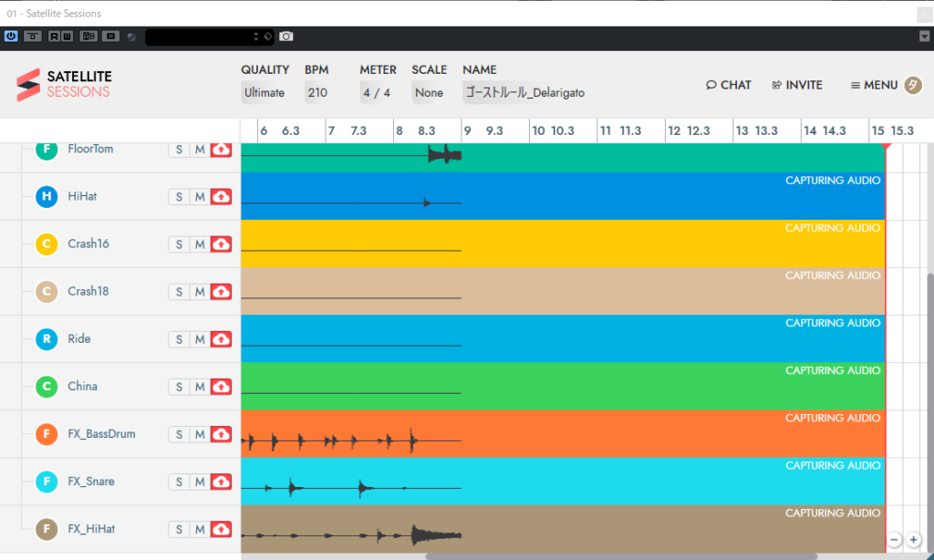This screenshot has width=934, height=560.
Task: Mute the FX_BassDrum track
Action: click(200, 434)
